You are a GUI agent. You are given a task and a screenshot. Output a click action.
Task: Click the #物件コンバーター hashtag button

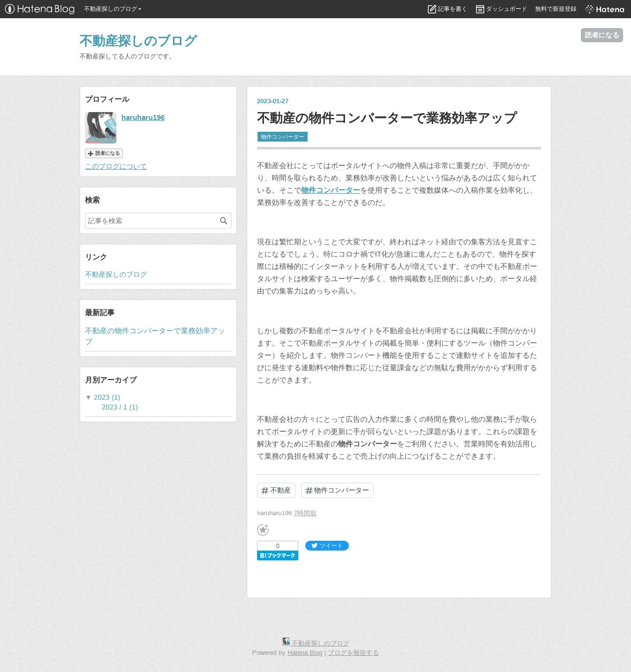tap(337, 490)
